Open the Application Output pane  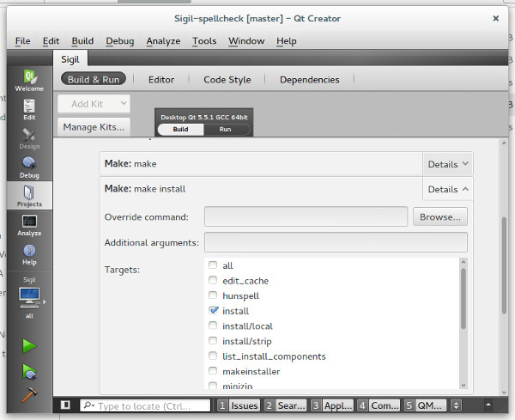tap(332, 405)
